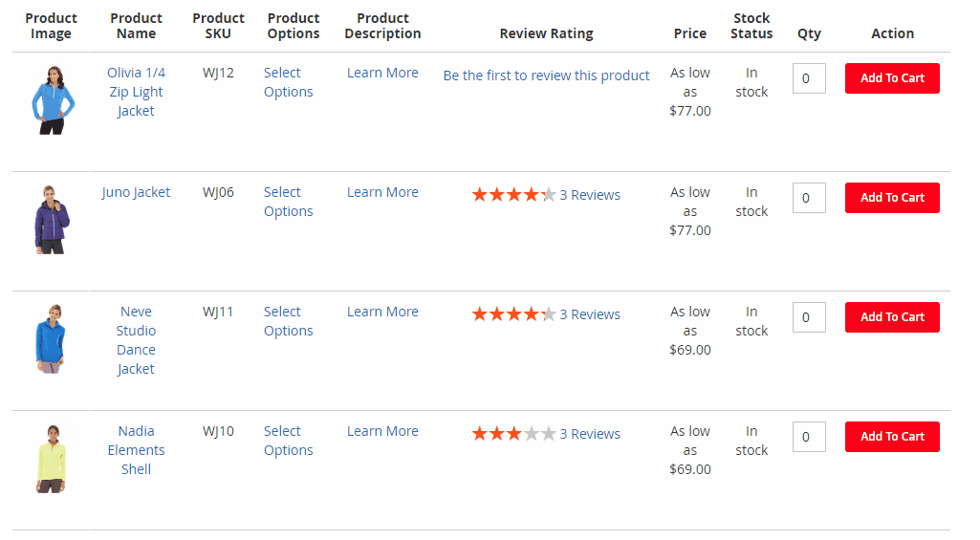Click Learn More for Olivia 1/4 Zip Jacket
Screen dimensions: 980x540
(382, 73)
